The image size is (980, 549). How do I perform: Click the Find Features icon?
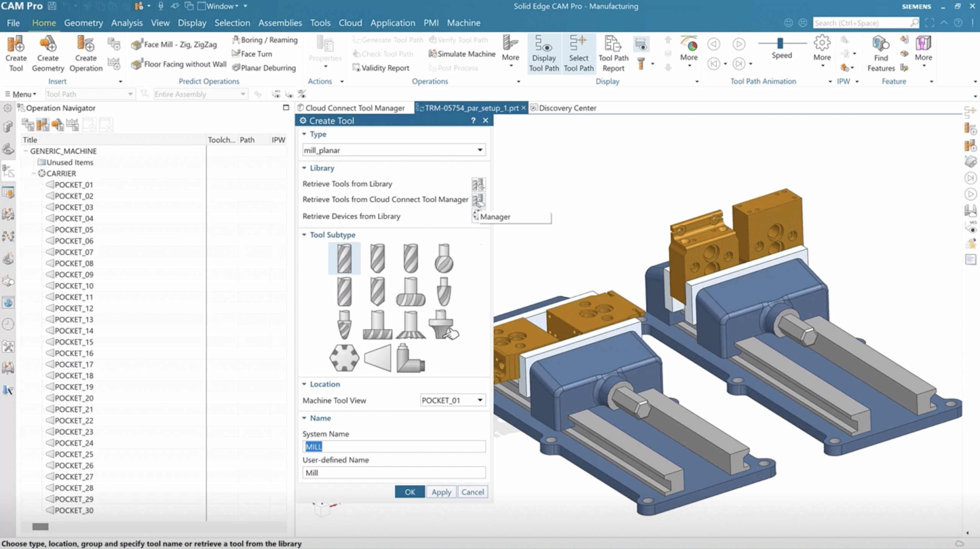[x=880, y=53]
